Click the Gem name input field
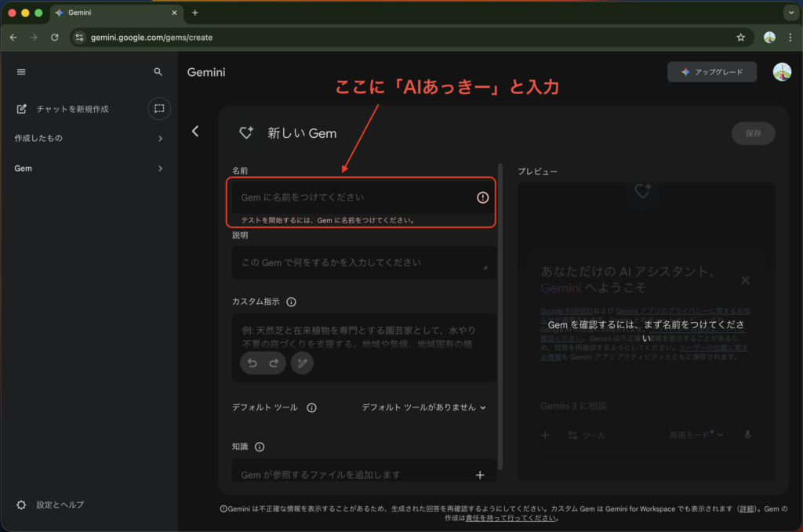Image resolution: width=803 pixels, height=532 pixels. [x=353, y=197]
